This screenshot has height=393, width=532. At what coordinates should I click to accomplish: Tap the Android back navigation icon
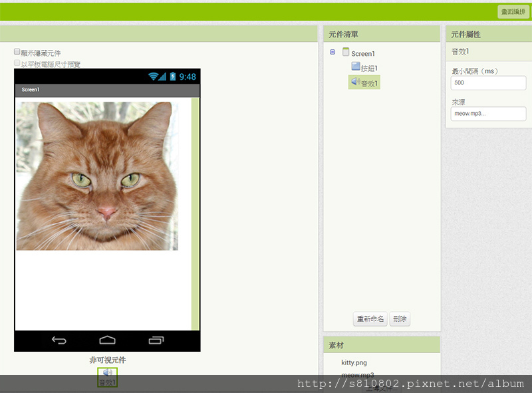pos(59,340)
